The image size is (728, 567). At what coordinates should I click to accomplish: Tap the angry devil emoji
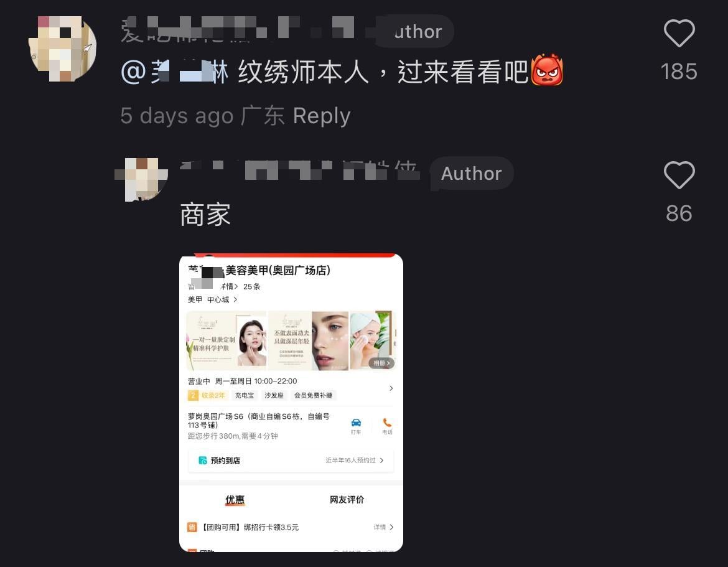(546, 70)
